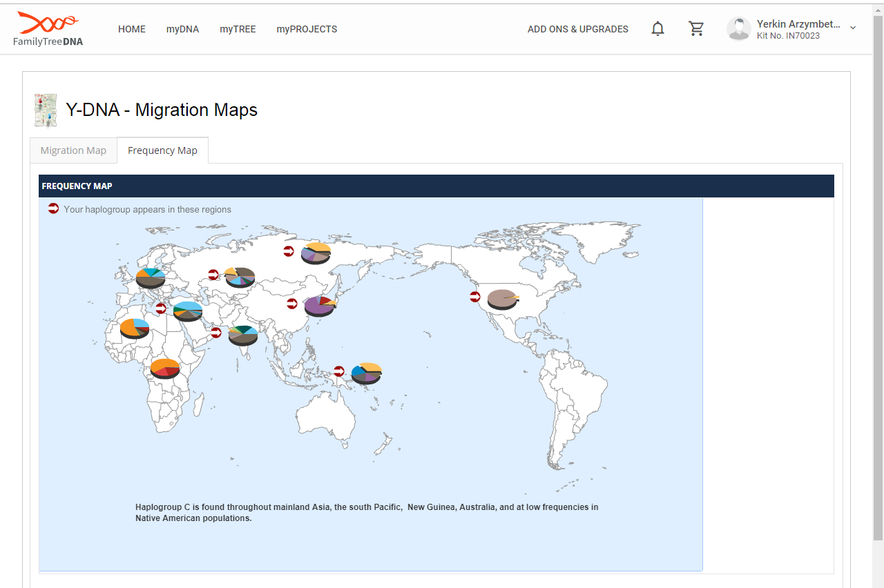Click the Haplogroup C description text
This screenshot has height=588, width=884.
(x=367, y=513)
